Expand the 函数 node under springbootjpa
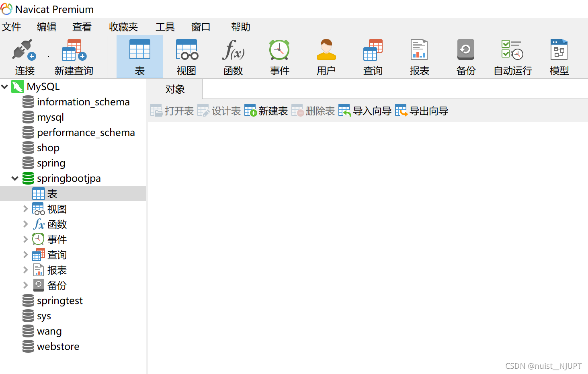Viewport: 588px width, 374px height. (25, 224)
